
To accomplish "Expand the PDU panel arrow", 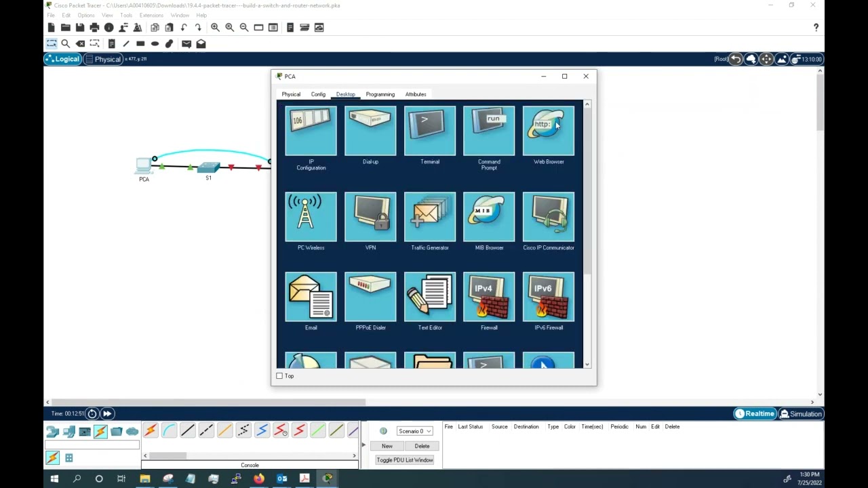I will 363,445.
